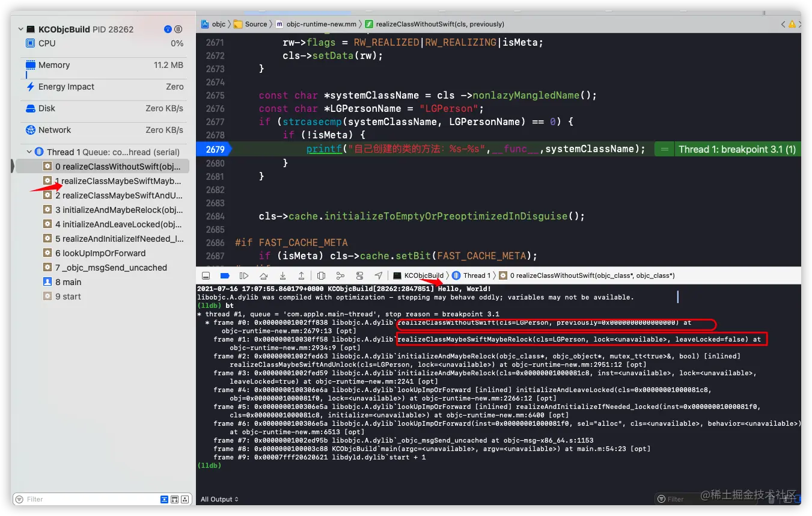The height and width of the screenshot is (516, 812).
Task: Click the Step Into debug button
Action: point(282,275)
